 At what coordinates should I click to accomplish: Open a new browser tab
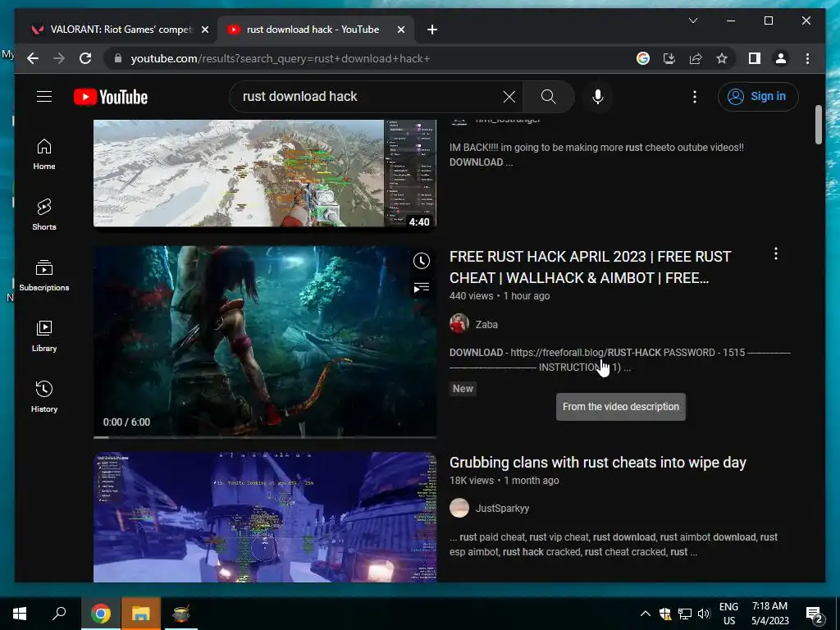[x=431, y=30]
